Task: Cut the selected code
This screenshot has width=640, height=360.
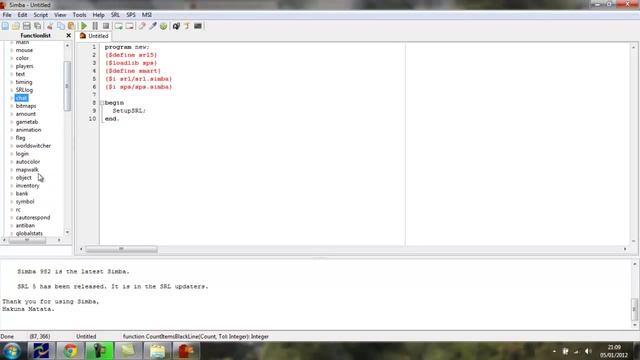Action: 50,26
